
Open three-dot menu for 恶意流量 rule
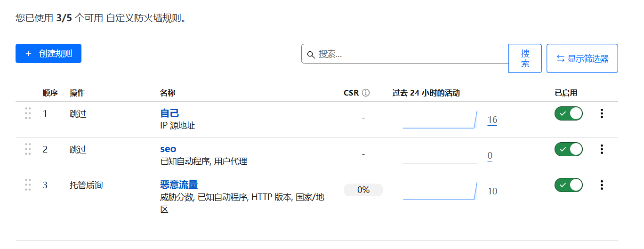coord(601,185)
